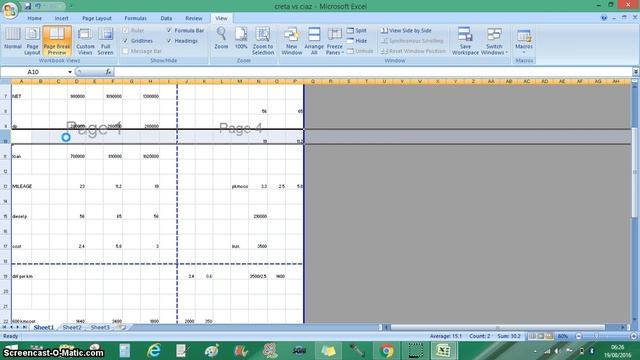640x360 pixels.
Task: Toggle the Formula Bar checkbox
Action: (169, 31)
